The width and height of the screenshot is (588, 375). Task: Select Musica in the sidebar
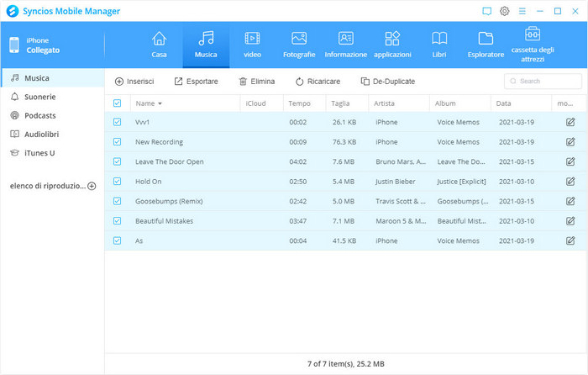(x=52, y=78)
